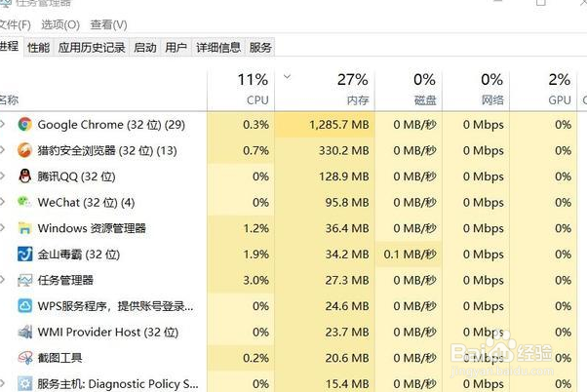Click the 0.1 MB/秒 disk cell
Image resolution: width=587 pixels, height=392 pixels.
409,255
